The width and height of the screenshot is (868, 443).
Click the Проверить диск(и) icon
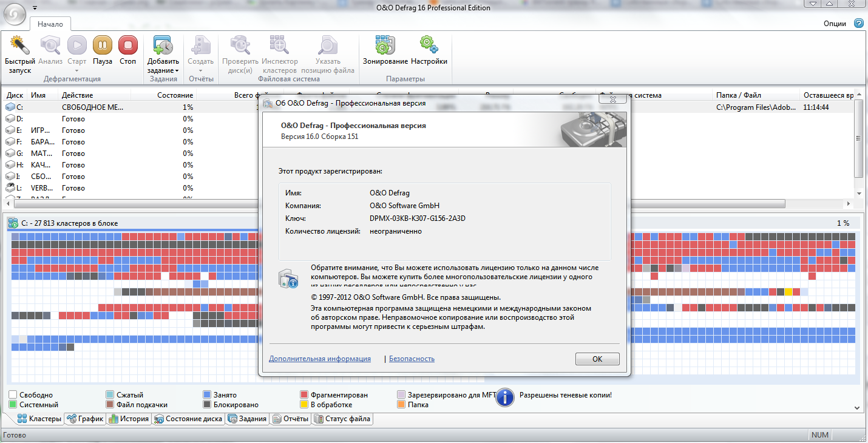[240, 45]
